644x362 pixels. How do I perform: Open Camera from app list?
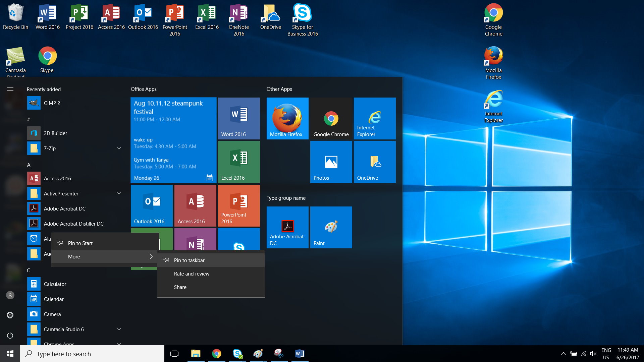click(74, 314)
